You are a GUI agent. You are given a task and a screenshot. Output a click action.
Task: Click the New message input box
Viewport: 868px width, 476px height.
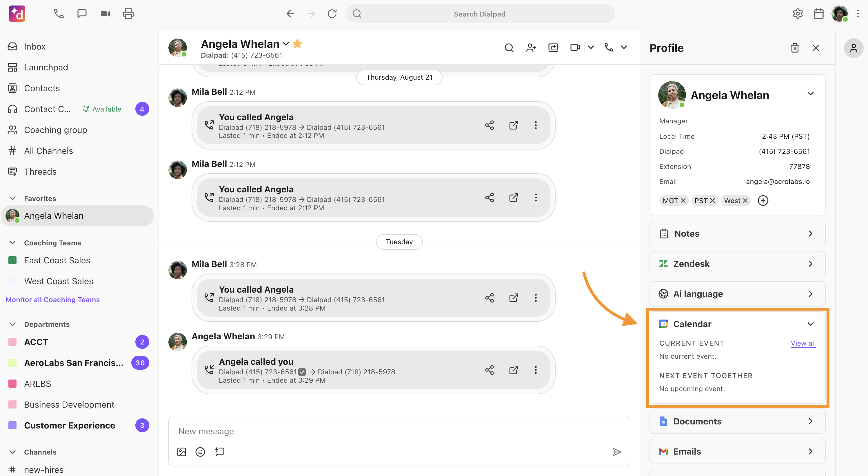coord(399,432)
